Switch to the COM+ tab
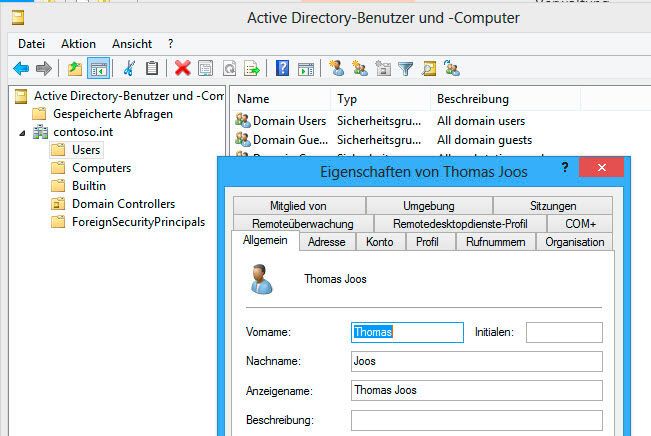 point(580,224)
